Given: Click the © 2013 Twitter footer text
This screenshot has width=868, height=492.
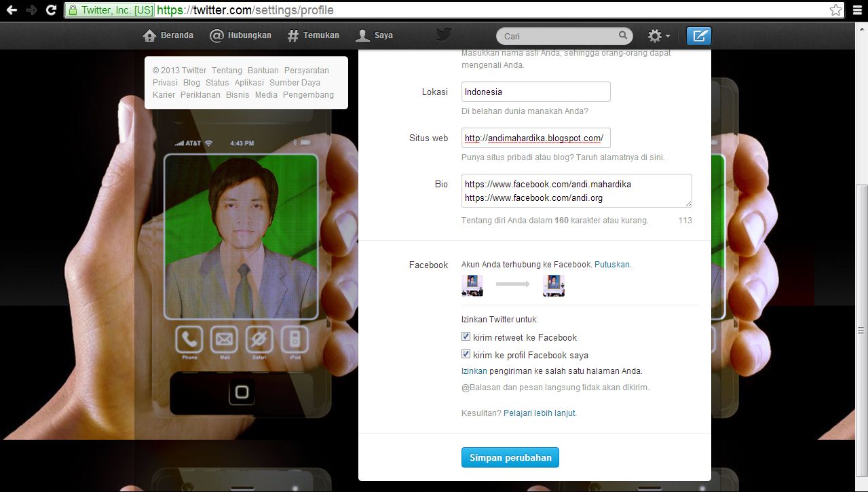Looking at the screenshot, I should [x=179, y=71].
